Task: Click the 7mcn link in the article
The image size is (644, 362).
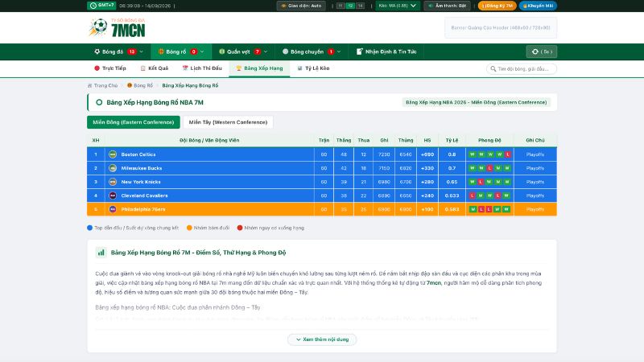Action: (434, 283)
